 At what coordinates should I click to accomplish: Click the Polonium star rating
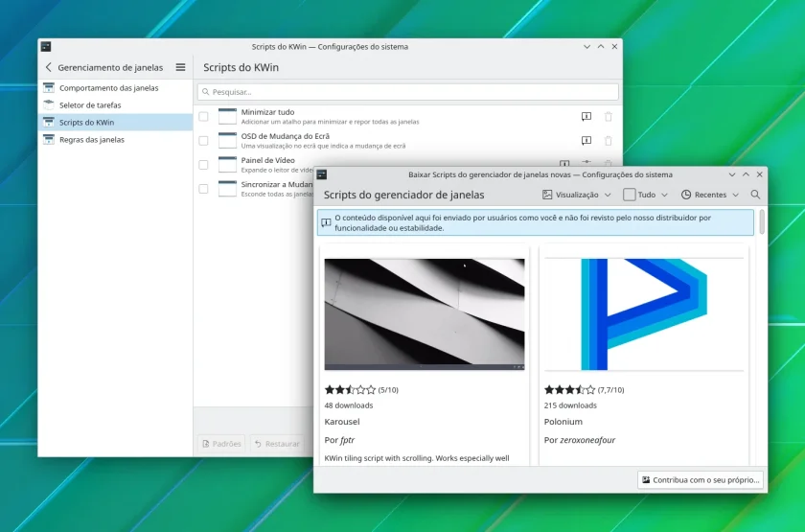coord(570,390)
